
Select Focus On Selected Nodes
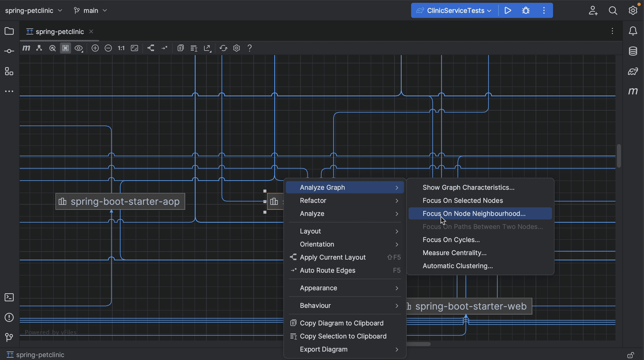click(x=480, y=201)
